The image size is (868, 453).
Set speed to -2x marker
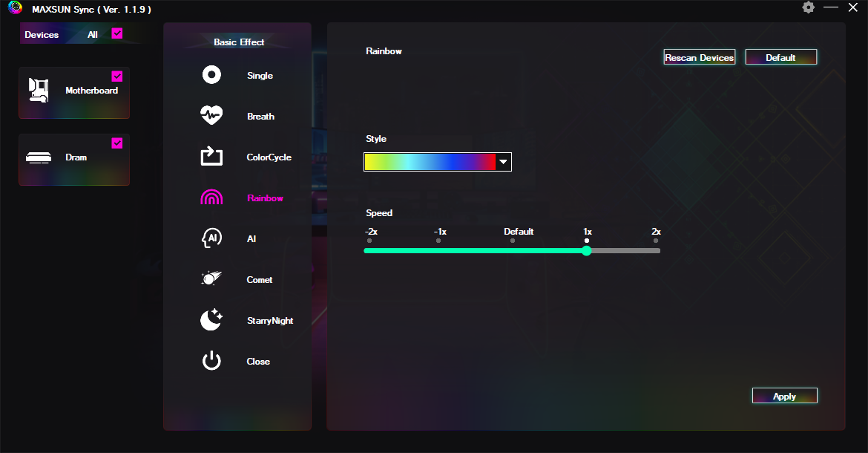pyautogui.click(x=369, y=241)
